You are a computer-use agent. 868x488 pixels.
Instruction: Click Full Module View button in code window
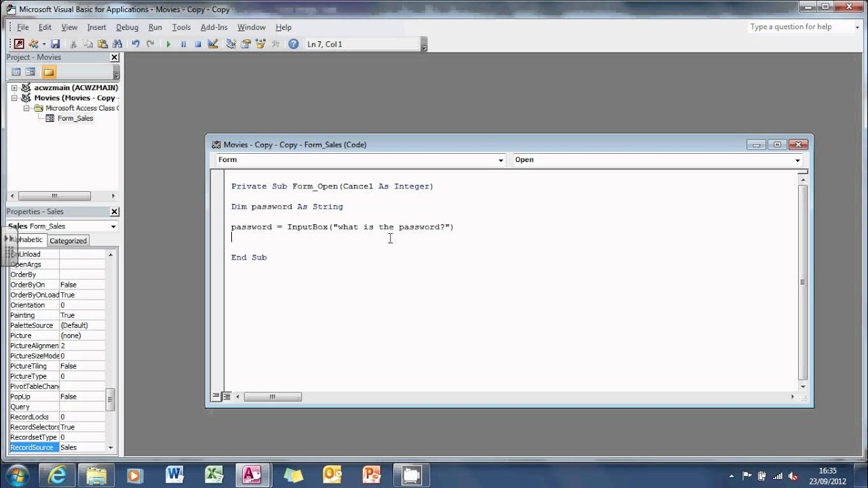coord(227,396)
